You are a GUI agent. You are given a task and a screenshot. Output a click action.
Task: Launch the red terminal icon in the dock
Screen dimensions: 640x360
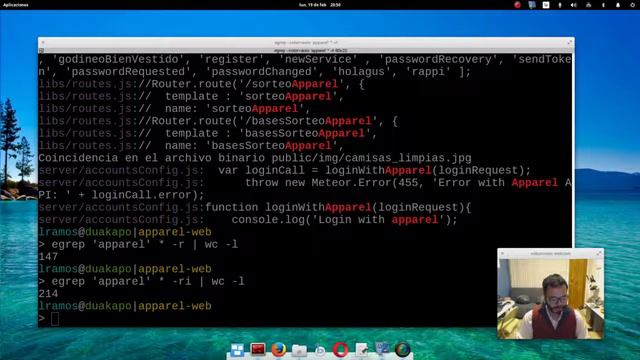(258, 350)
